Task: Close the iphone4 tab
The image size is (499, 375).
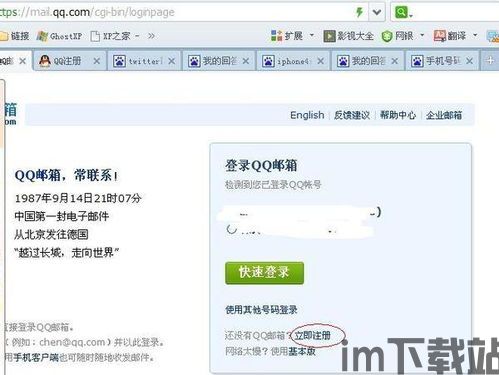Action: pyautogui.click(x=320, y=61)
